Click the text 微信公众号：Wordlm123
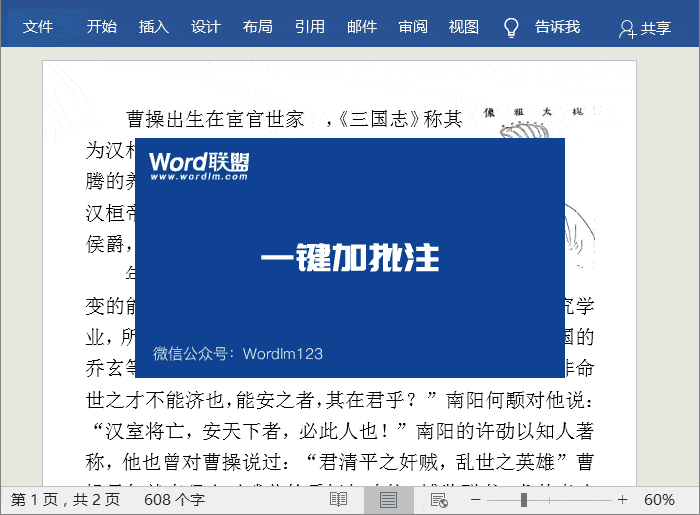Screen dimensions: 700x515 pos(238,353)
